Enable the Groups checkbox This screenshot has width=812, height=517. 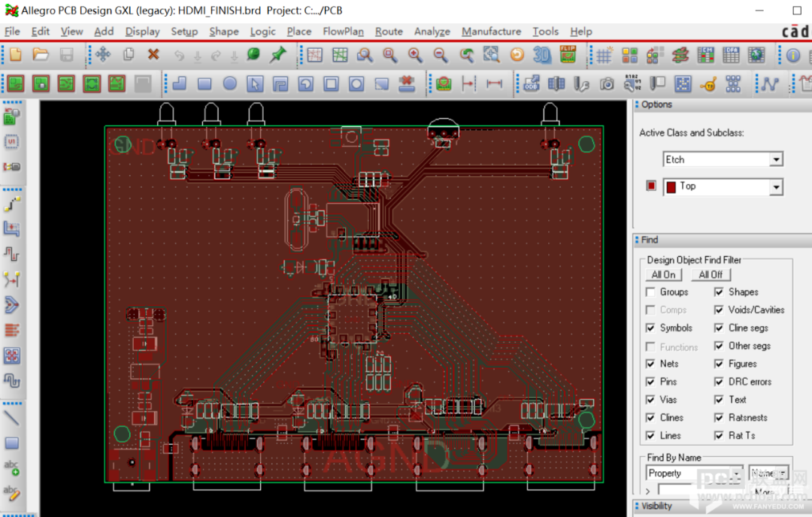coord(651,292)
